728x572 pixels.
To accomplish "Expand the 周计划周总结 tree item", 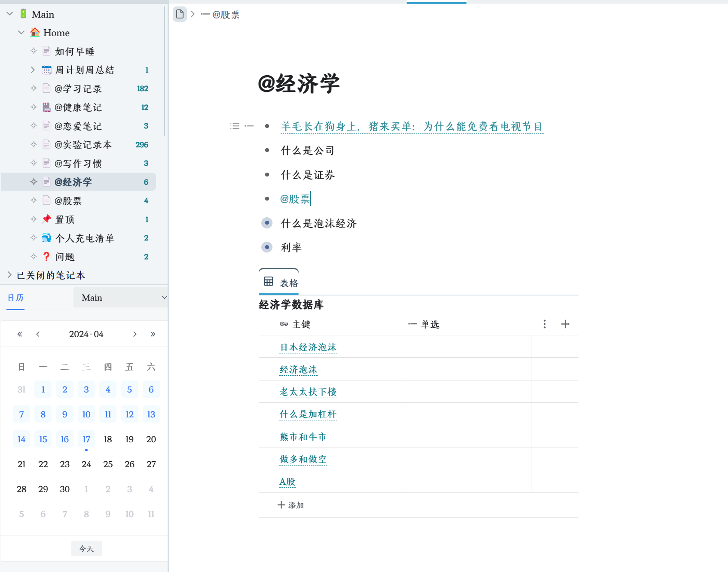I will click(x=33, y=70).
